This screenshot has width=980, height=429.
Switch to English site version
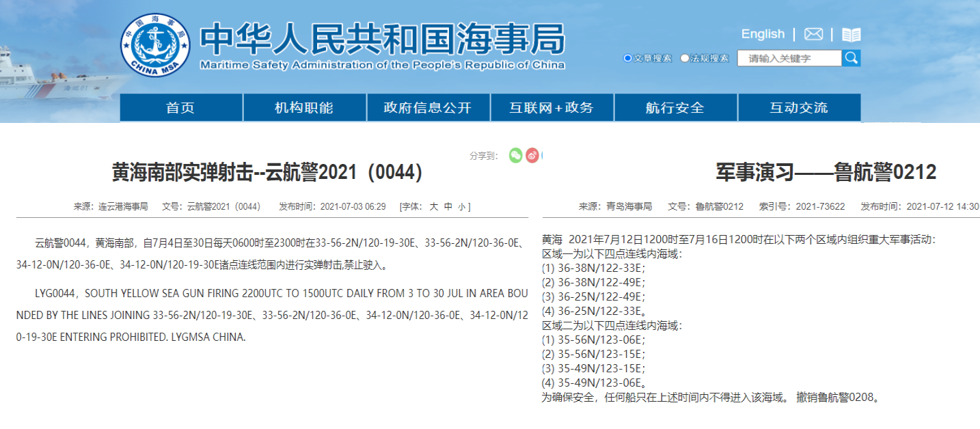click(763, 34)
